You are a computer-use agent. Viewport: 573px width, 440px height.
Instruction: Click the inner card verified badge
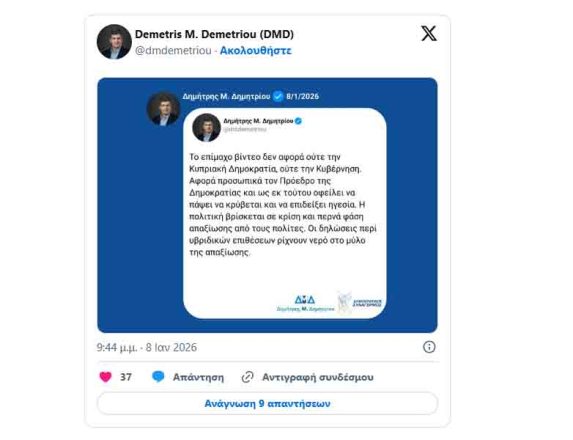click(298, 121)
